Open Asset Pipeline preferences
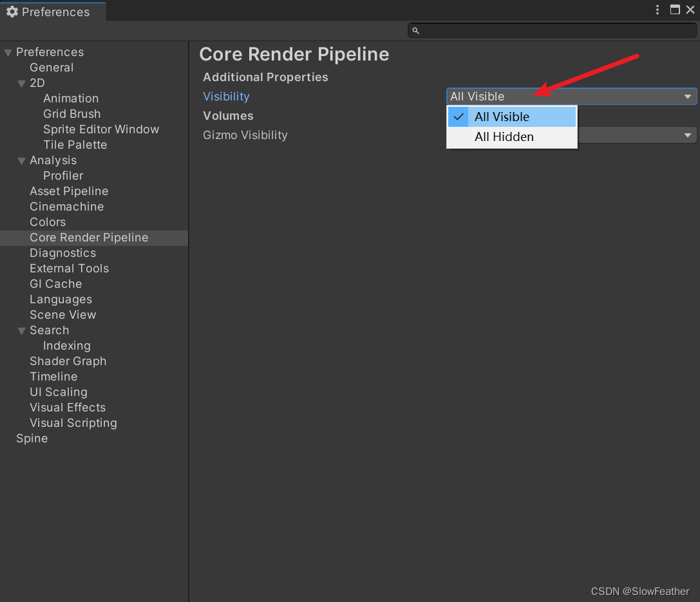Viewport: 700px width, 602px height. pyautogui.click(x=69, y=191)
